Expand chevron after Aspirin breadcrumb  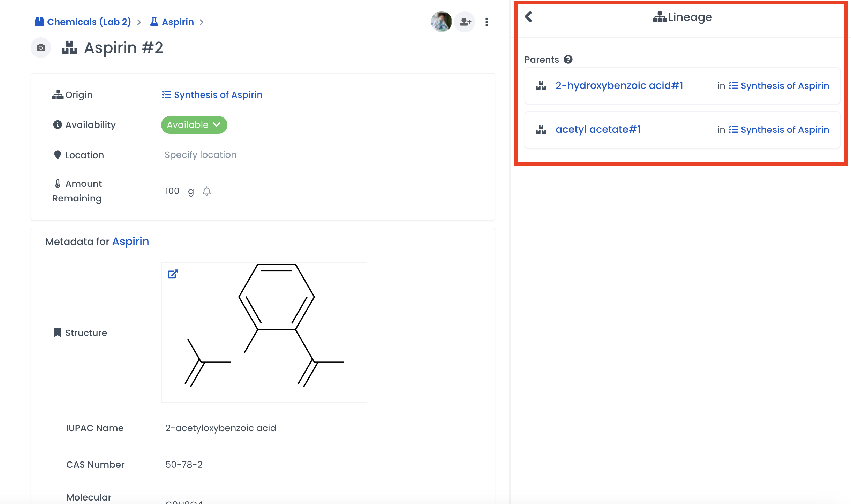click(x=202, y=22)
